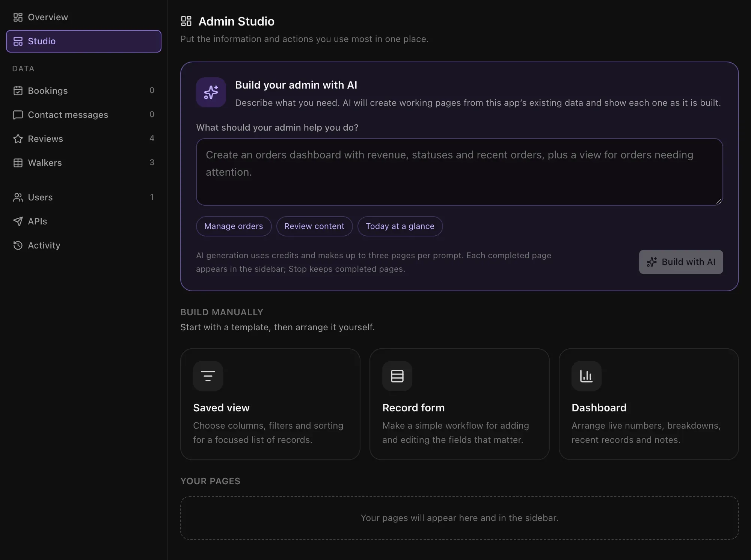The width and height of the screenshot is (751, 560).
Task: Click the Build your admin with AI heading
Action: [296, 85]
